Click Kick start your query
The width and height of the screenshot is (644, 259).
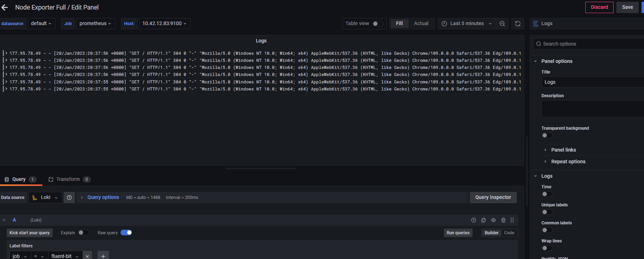coord(30,233)
